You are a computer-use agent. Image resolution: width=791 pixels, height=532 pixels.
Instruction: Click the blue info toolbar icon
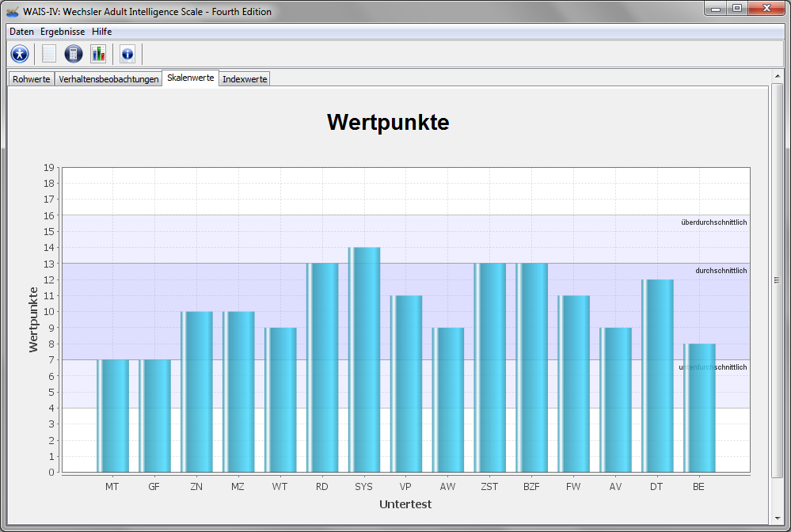pos(127,54)
